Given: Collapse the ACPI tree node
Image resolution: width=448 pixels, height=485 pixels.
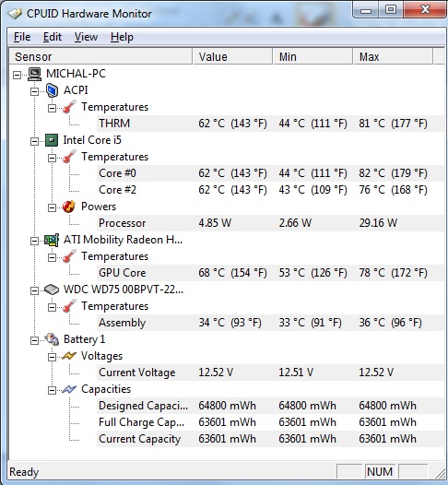Looking at the screenshot, I should (35, 91).
